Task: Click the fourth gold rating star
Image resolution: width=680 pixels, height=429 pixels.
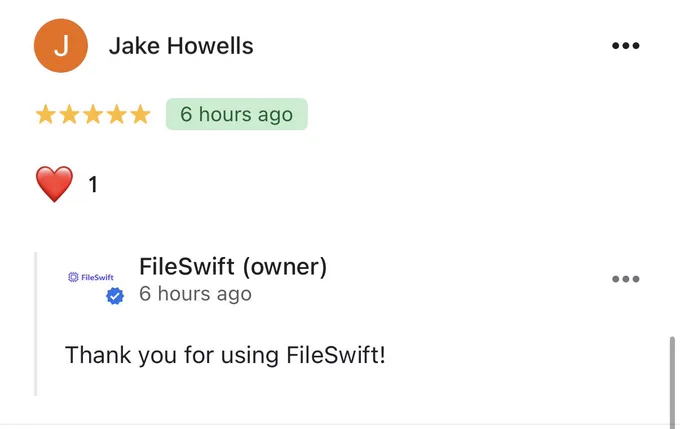Action: point(117,115)
